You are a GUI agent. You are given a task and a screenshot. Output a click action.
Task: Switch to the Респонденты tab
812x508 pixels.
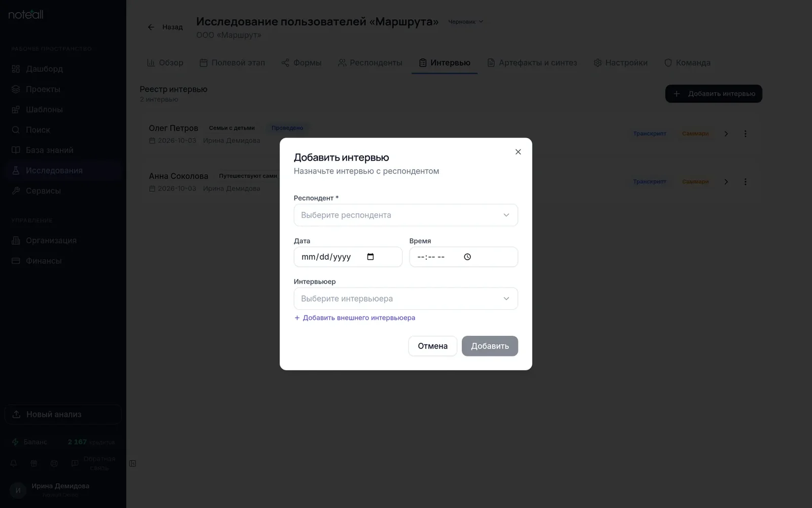[x=370, y=63]
